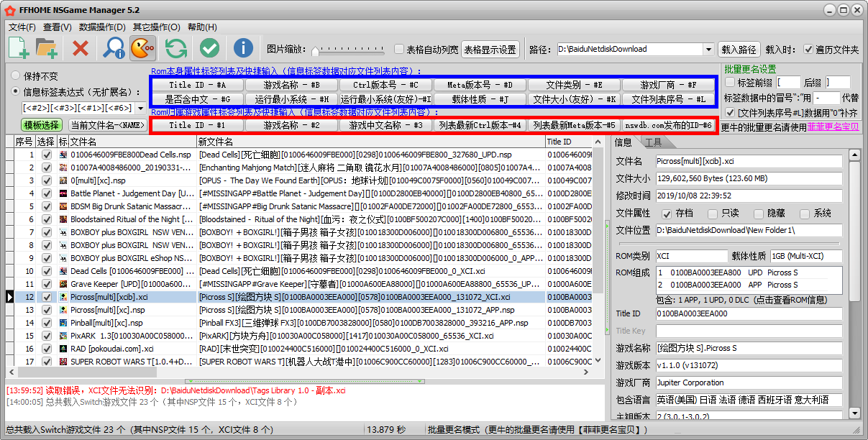868x440 pixels.
Task: Select the 保持不变 radio button
Action: 16,75
